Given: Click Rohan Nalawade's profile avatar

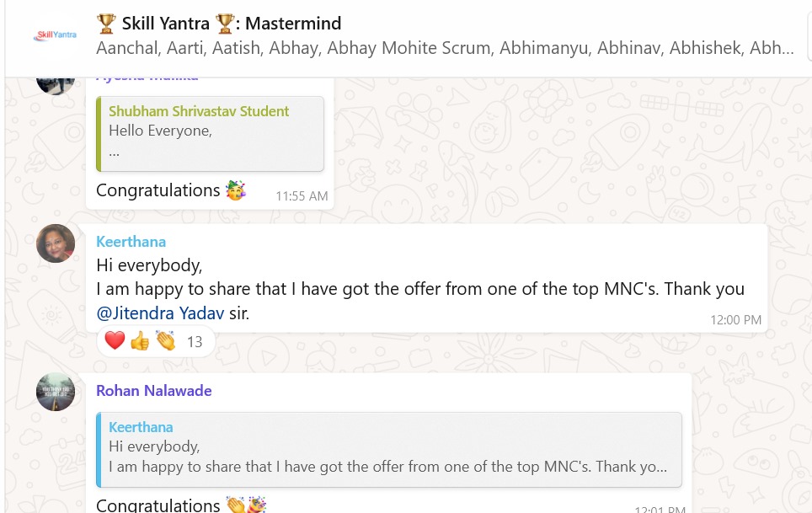Looking at the screenshot, I should click(56, 392).
